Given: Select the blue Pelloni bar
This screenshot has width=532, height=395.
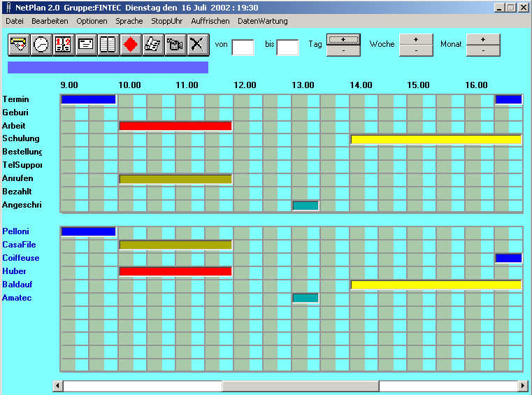Looking at the screenshot, I should 89,231.
